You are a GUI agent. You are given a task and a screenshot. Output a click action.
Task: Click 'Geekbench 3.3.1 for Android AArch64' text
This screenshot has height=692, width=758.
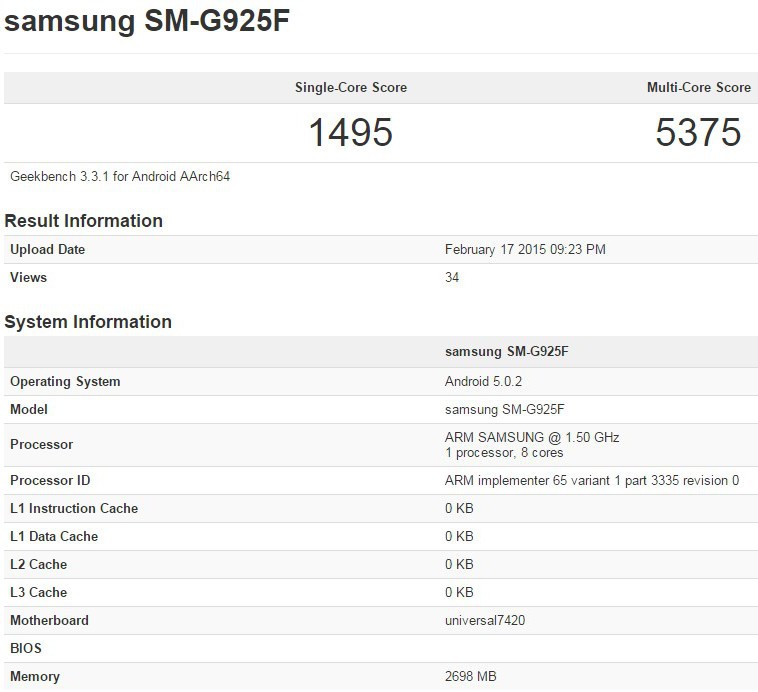click(120, 177)
